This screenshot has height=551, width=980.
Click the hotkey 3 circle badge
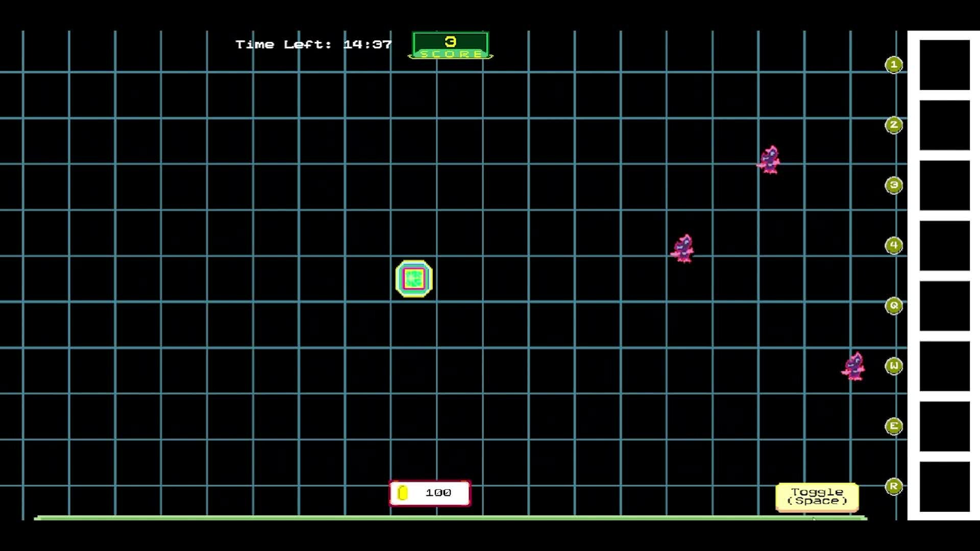894,185
